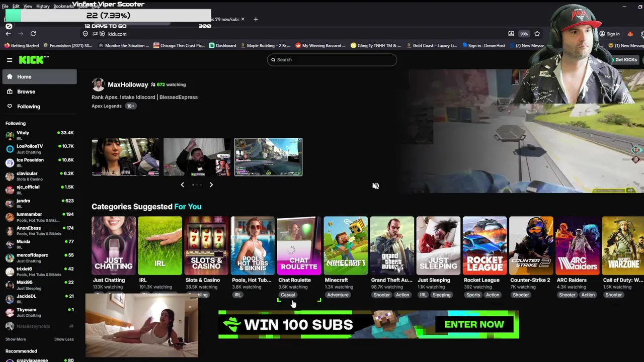Open the Apex Legends category link
This screenshot has height=362, width=644.
pos(107,106)
